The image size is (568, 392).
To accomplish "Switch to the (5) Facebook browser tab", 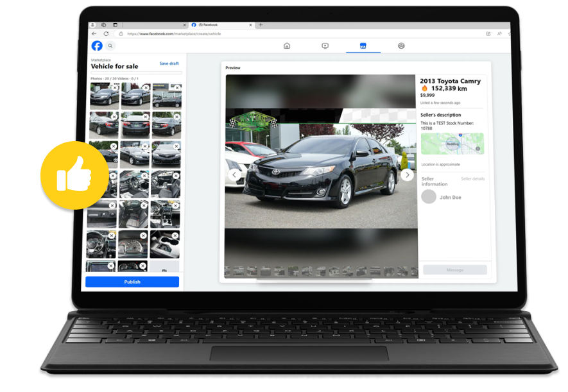I will [212, 24].
